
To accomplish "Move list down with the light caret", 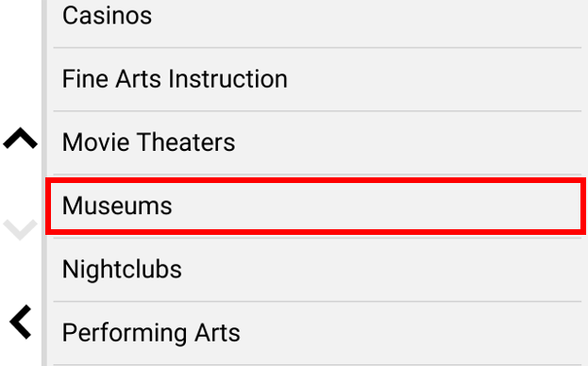I will coord(20,229).
